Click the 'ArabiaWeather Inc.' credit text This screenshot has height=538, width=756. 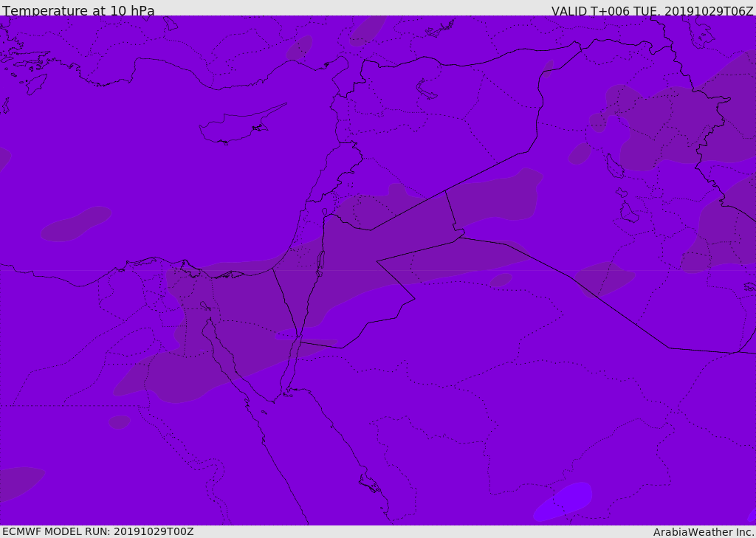click(704, 532)
